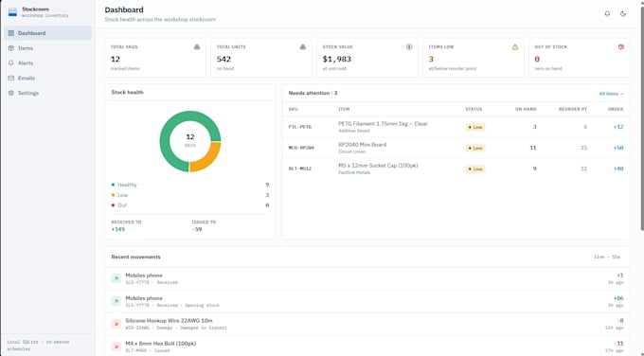Click the STATUS column header
This screenshot has height=356, width=644.
point(474,109)
